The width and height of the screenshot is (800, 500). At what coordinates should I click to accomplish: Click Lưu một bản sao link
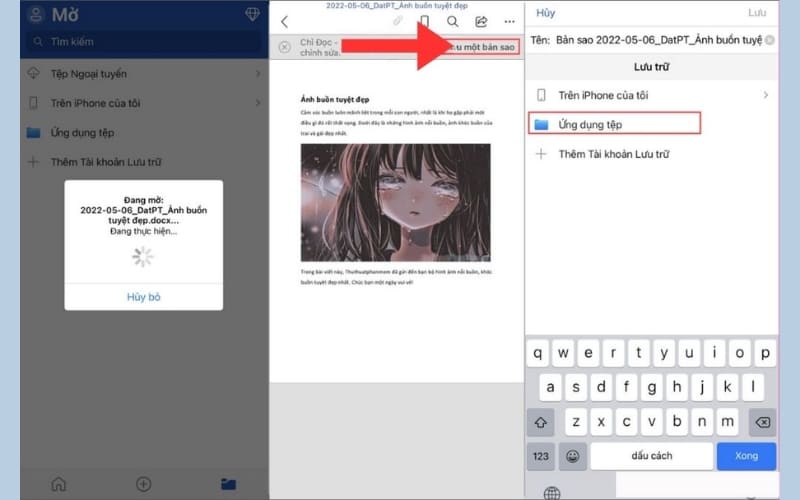point(482,47)
